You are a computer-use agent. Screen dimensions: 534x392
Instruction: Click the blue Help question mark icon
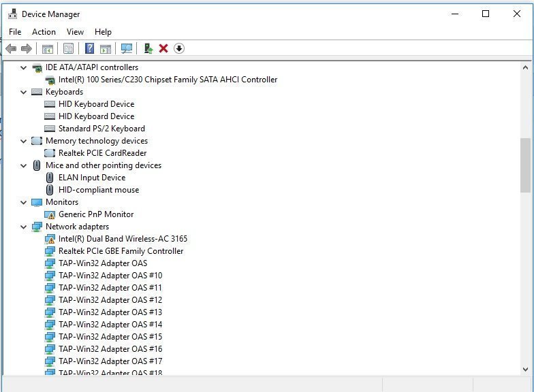pyautogui.click(x=89, y=49)
